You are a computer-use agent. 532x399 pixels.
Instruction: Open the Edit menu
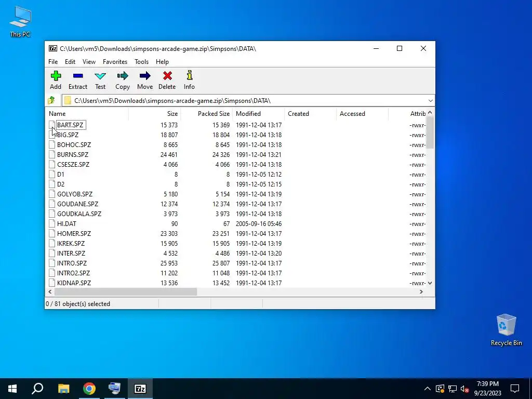coord(70,62)
